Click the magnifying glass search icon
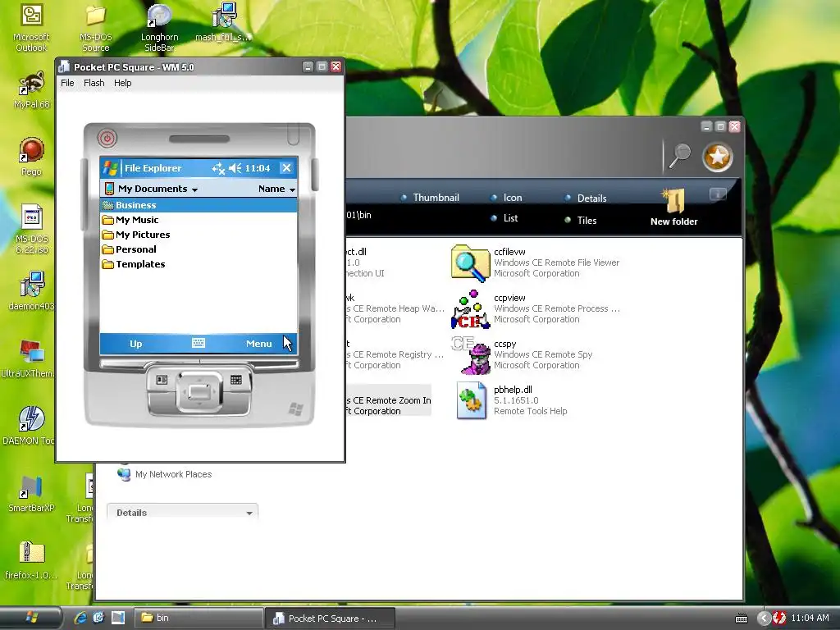This screenshot has height=630, width=840. [680, 157]
